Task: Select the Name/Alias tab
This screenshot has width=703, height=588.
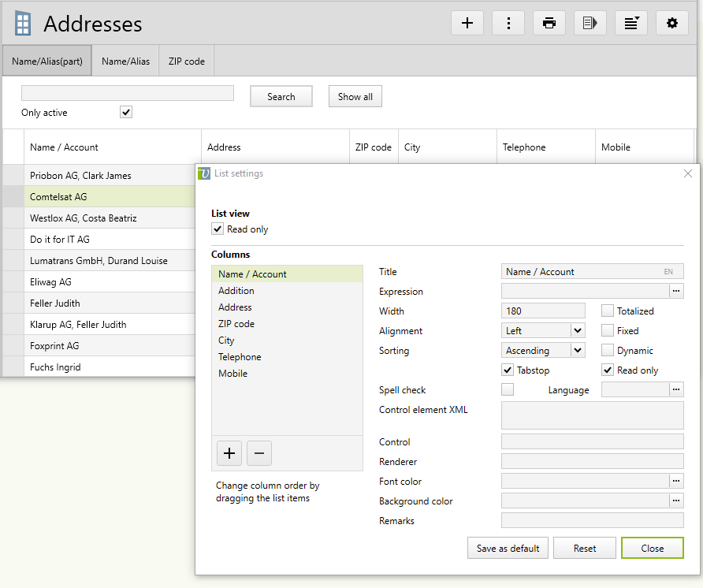Action: tap(125, 61)
